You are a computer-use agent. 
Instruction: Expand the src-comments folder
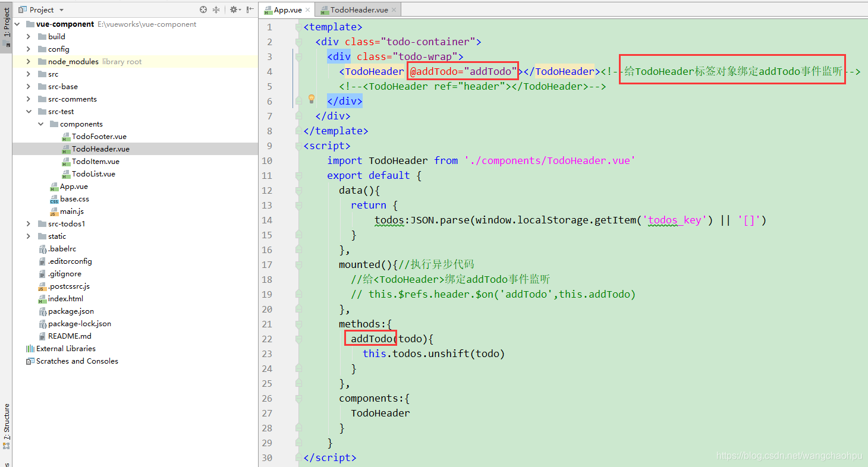pyautogui.click(x=29, y=99)
